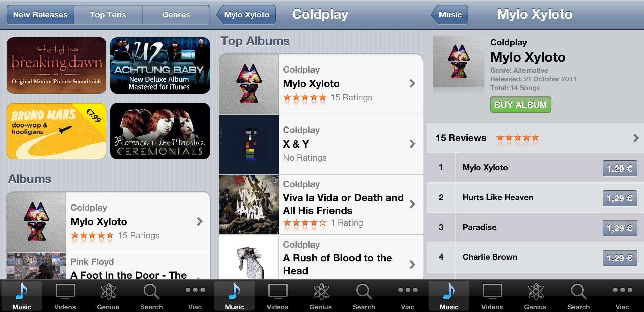Viewport: 644px width, 312px height.
Task: Switch to Top Tens tab
Action: 108,15
